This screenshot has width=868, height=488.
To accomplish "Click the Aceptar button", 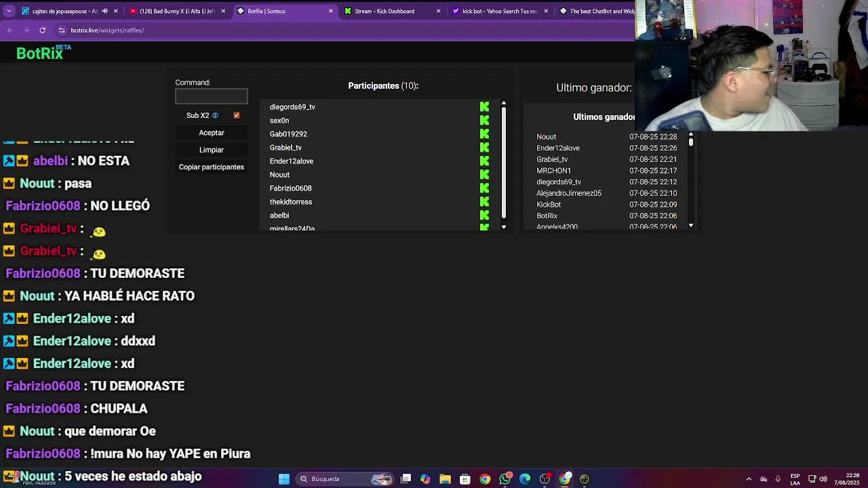I will point(212,133).
